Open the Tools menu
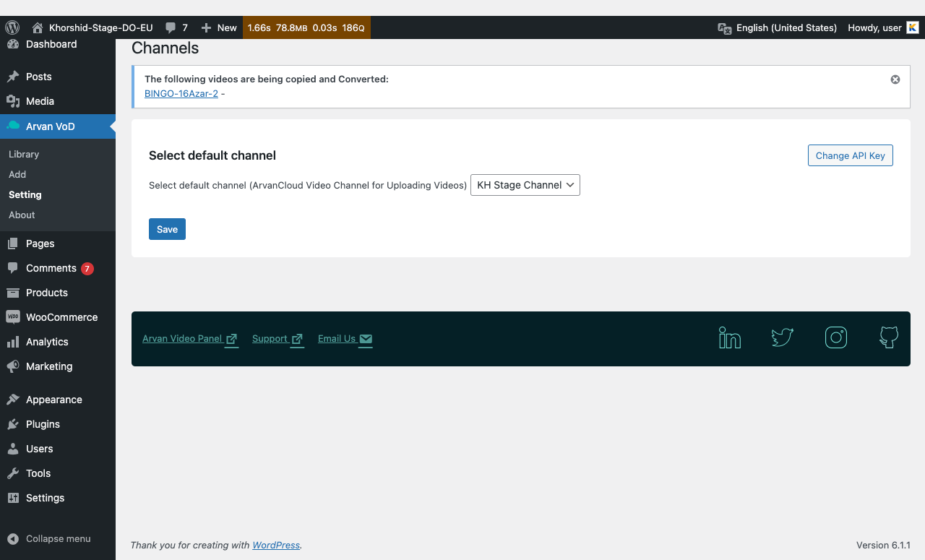 click(58, 473)
